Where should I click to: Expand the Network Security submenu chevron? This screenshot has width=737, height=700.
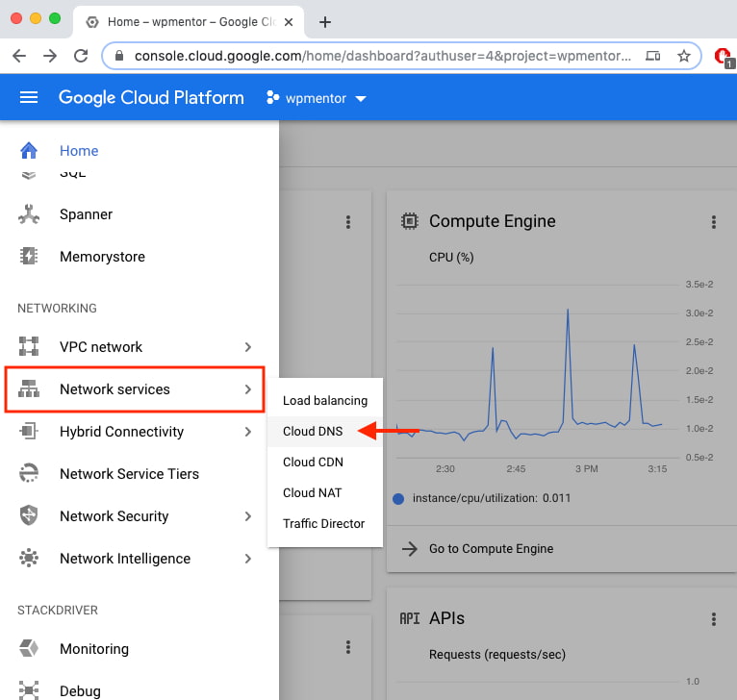tap(248, 515)
